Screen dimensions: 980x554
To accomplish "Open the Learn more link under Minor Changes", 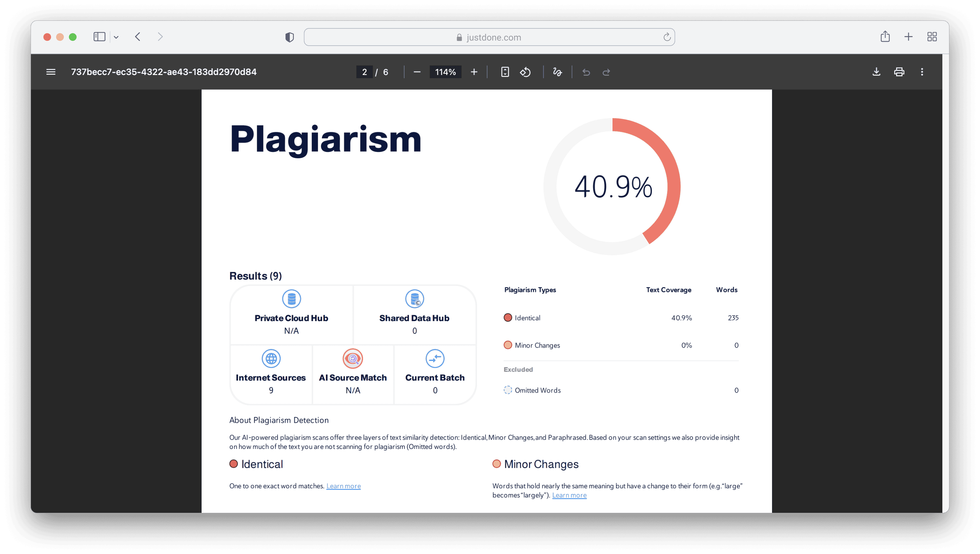I will point(569,495).
